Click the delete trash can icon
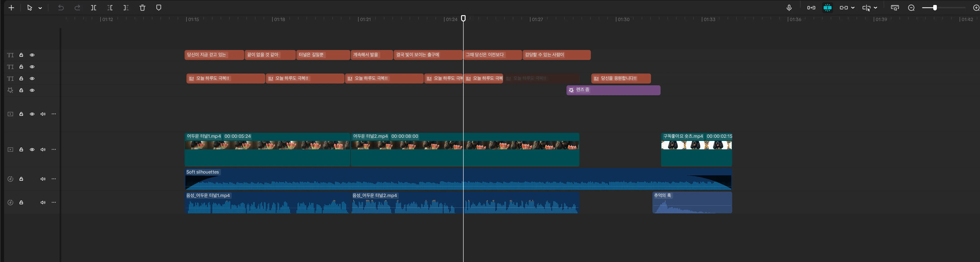Image resolution: width=980 pixels, height=262 pixels. (142, 8)
